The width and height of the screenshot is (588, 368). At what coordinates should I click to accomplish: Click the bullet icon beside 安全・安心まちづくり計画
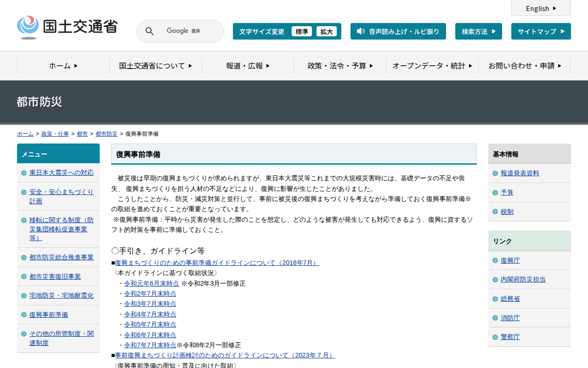point(24,192)
